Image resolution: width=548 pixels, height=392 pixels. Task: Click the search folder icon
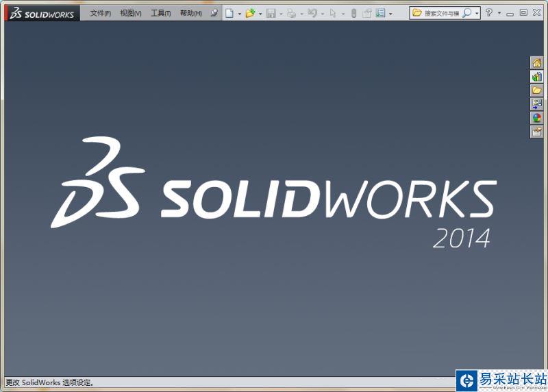[417, 13]
